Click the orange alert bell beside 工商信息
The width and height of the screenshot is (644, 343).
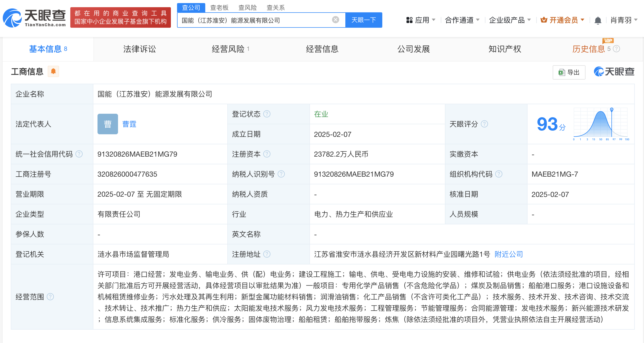tap(53, 71)
